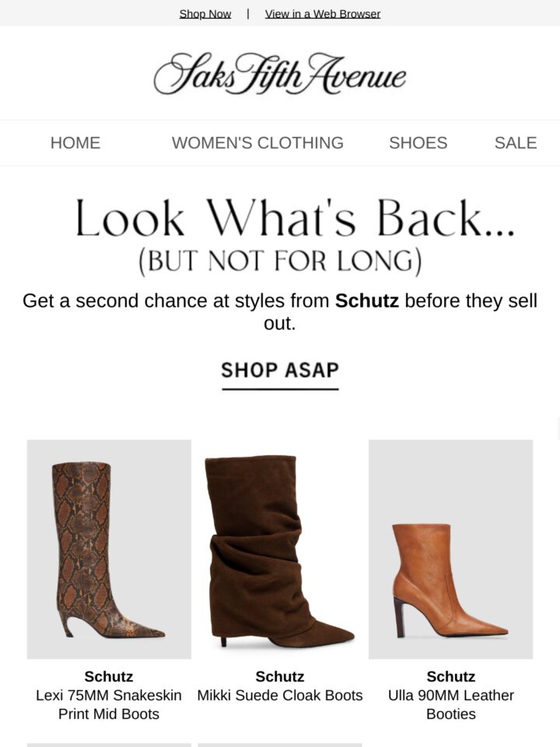
Task: Click the Schutz label under the snakeskin boot
Action: (109, 676)
